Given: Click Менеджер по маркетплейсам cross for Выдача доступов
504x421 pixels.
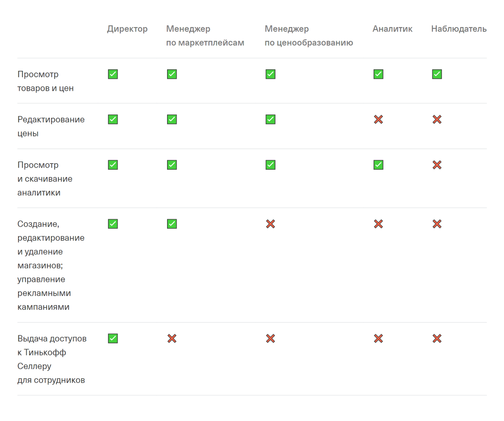Looking at the screenshot, I should tap(172, 339).
